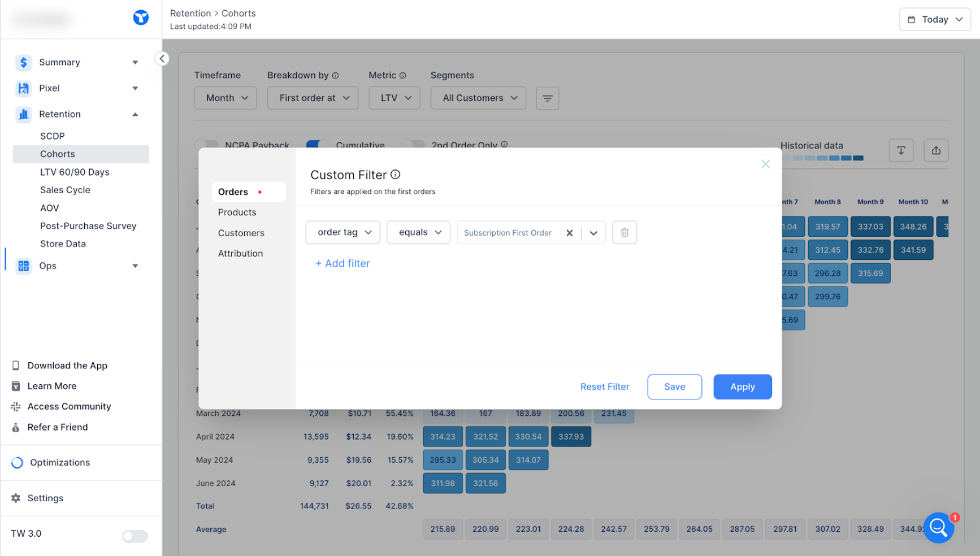980x556 pixels.
Task: Select the Orders filter tab
Action: (248, 192)
